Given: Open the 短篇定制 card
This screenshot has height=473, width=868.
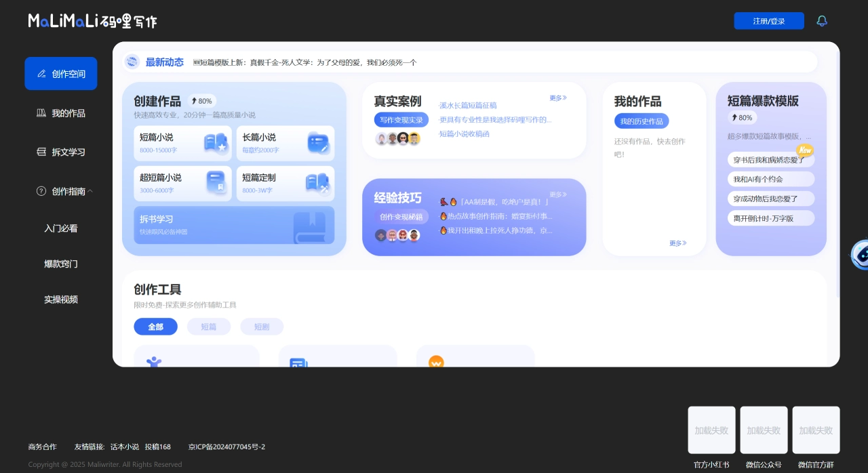Looking at the screenshot, I should [285, 184].
